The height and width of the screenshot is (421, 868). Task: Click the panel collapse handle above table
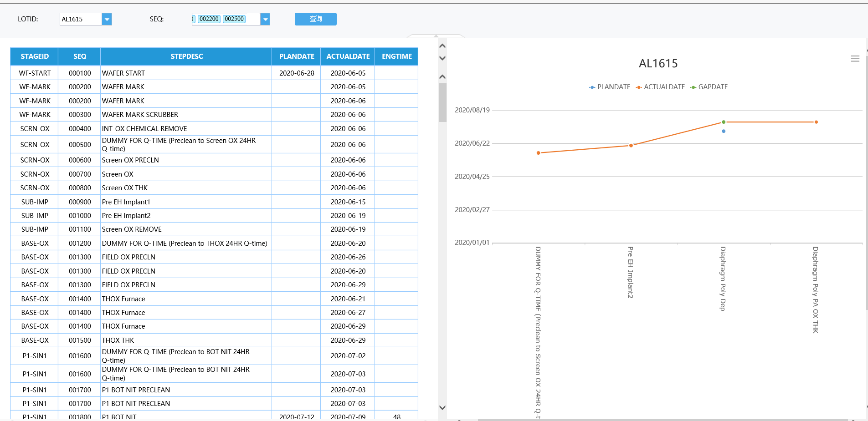(x=436, y=36)
